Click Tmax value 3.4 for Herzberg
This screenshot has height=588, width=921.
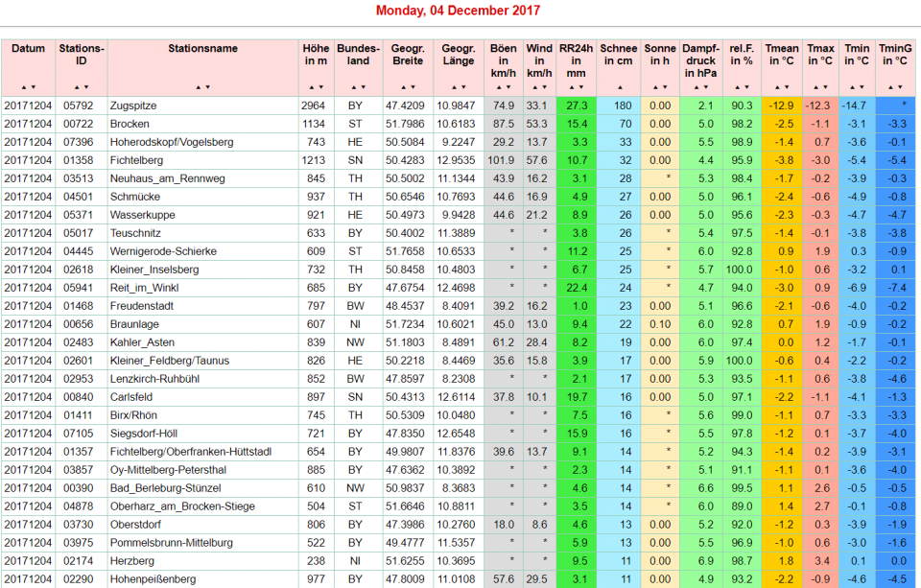[x=822, y=561]
